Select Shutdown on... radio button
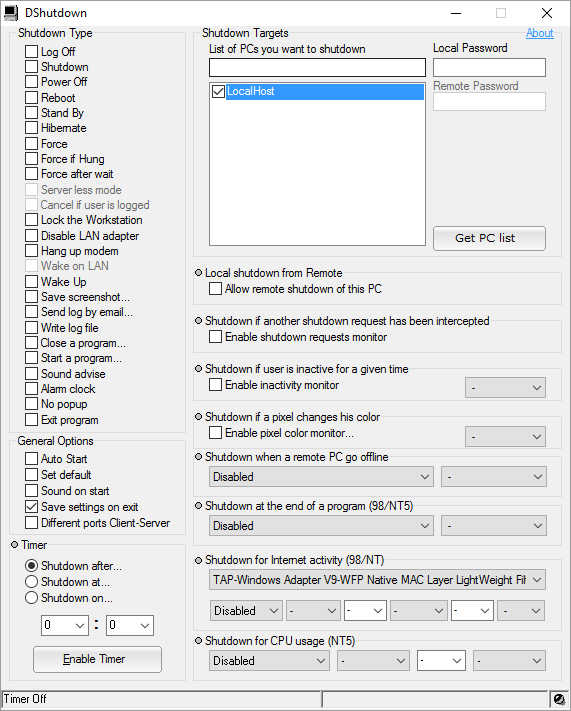Viewport: 571px width, 711px height. pyautogui.click(x=31, y=598)
